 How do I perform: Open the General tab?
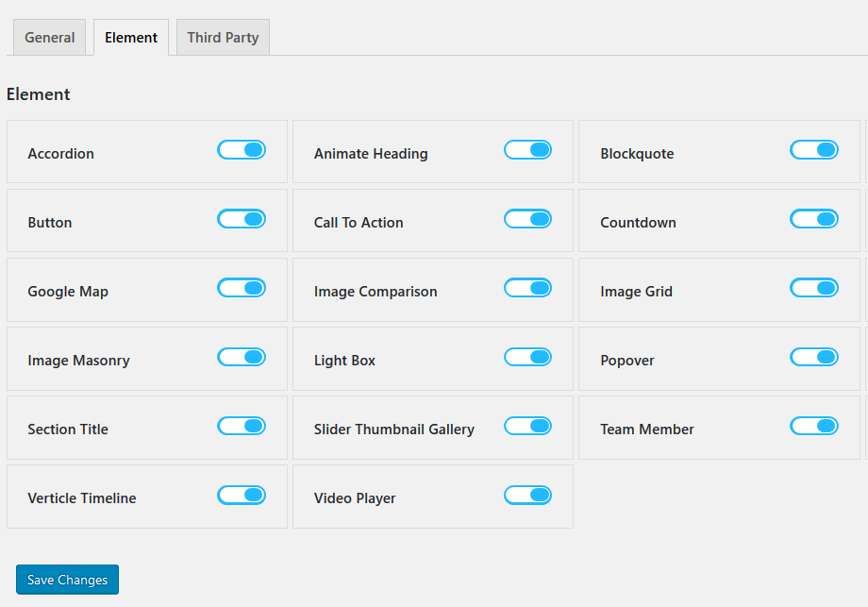[x=49, y=37]
